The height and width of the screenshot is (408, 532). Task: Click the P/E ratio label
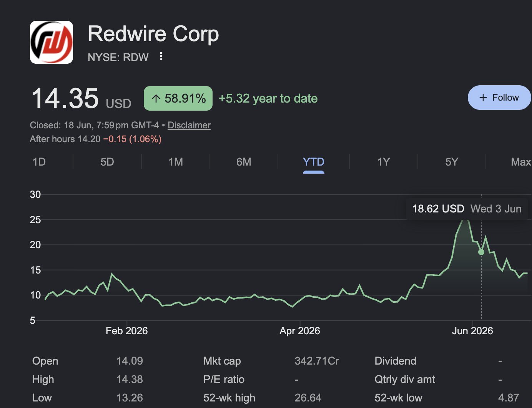pyautogui.click(x=224, y=380)
